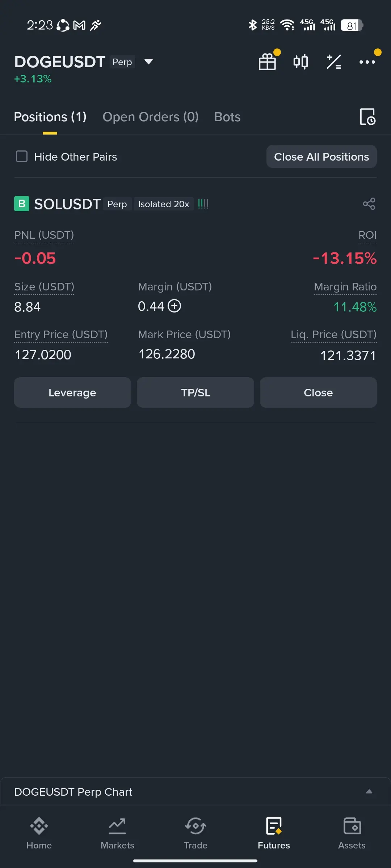Image resolution: width=391 pixels, height=868 pixels.
Task: Share the SOLUSDT position
Action: (x=369, y=204)
